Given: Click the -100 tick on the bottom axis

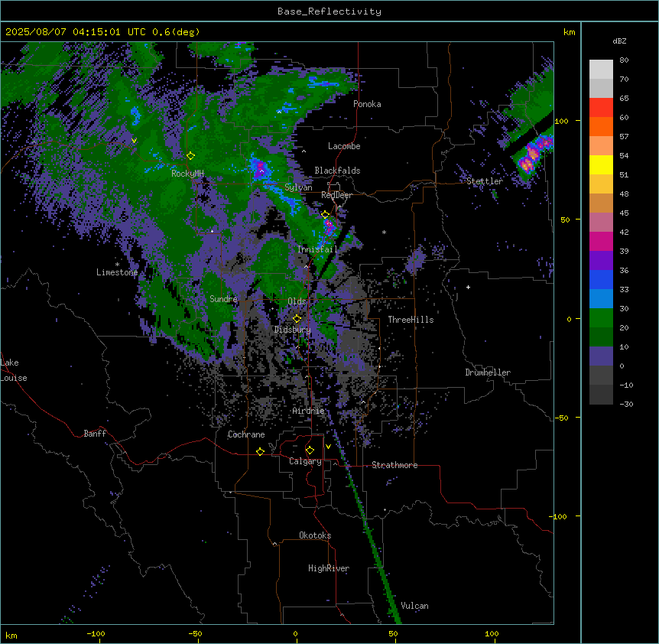Looking at the screenshot, I should tap(96, 633).
